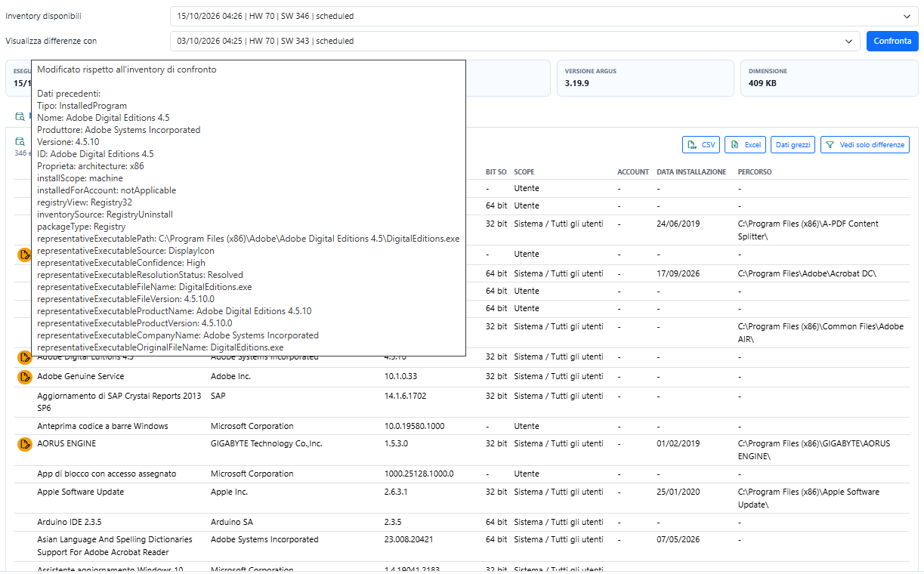Click the modified marker beside Adobe Digital Editions 4.5
The image size is (924, 574).
(24, 357)
